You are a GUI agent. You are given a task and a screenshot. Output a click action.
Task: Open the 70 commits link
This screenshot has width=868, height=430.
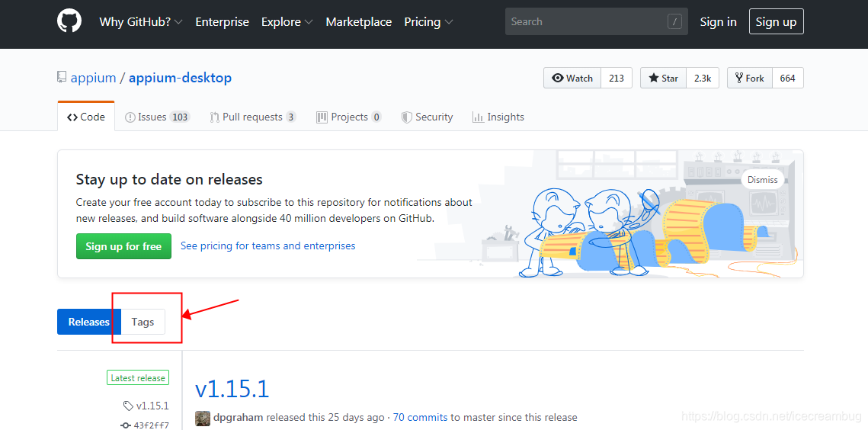420,417
